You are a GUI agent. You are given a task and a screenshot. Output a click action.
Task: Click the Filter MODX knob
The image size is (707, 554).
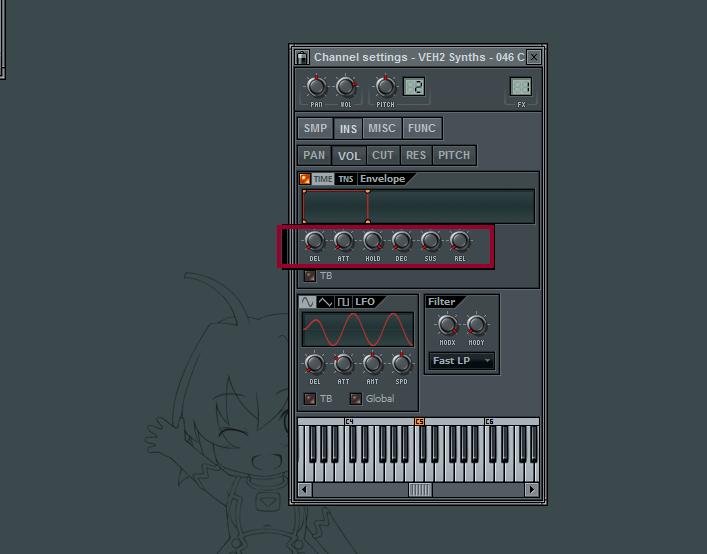point(447,325)
